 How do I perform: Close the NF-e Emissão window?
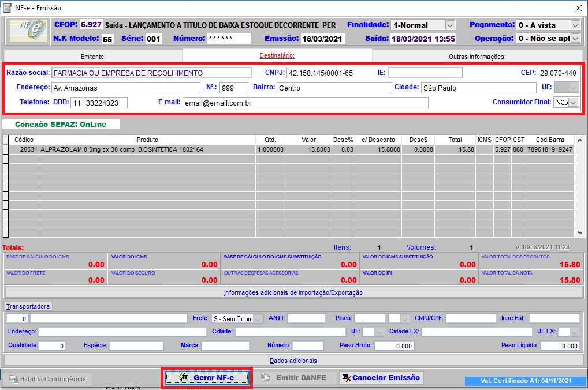click(x=579, y=8)
